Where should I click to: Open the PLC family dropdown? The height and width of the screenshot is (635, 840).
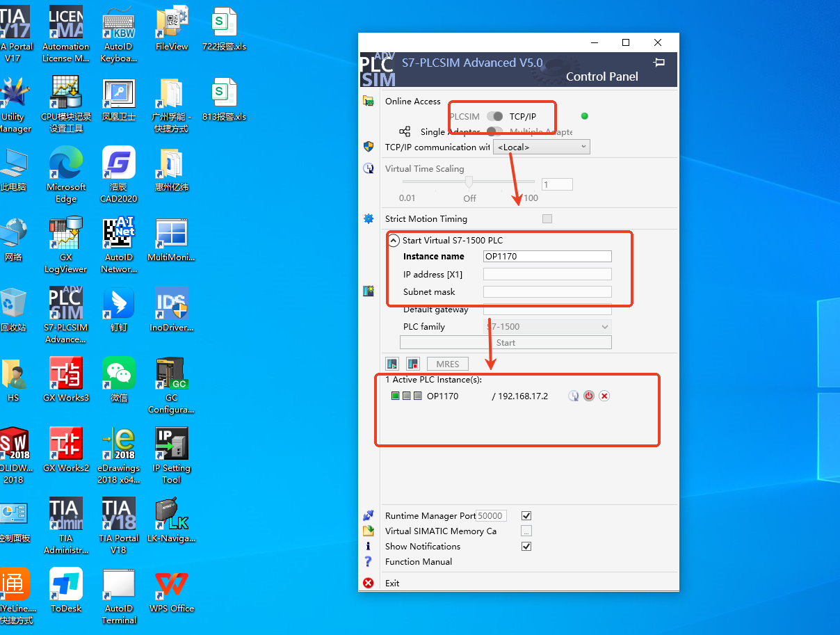pyautogui.click(x=547, y=326)
